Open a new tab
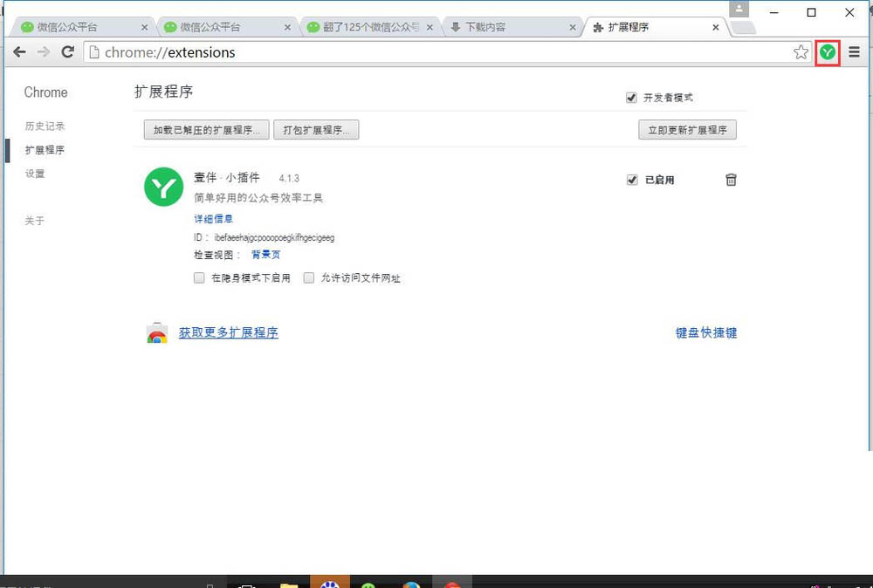The image size is (873, 588). pos(743,27)
